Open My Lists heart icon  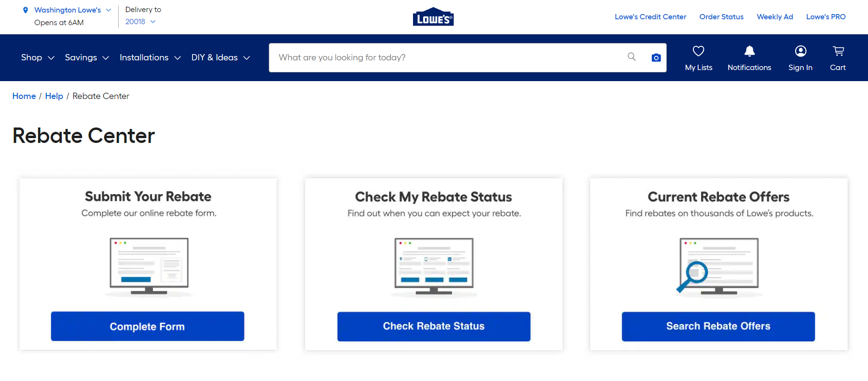[x=698, y=51]
